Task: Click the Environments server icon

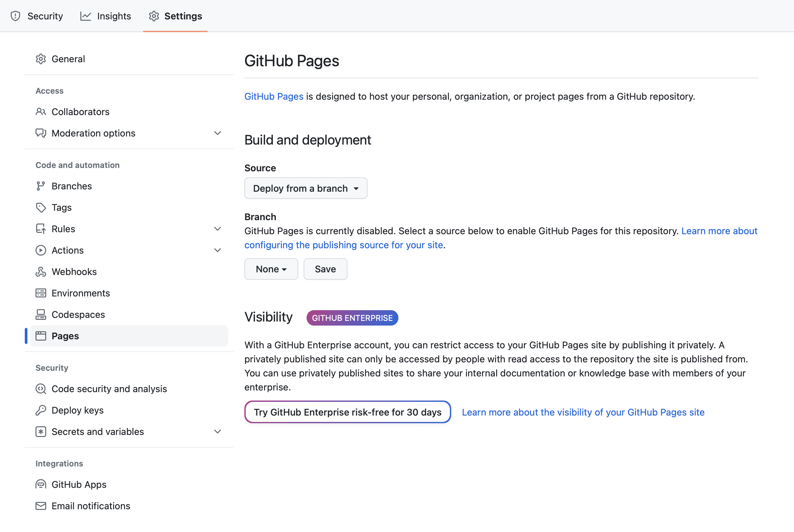Action: tap(41, 293)
